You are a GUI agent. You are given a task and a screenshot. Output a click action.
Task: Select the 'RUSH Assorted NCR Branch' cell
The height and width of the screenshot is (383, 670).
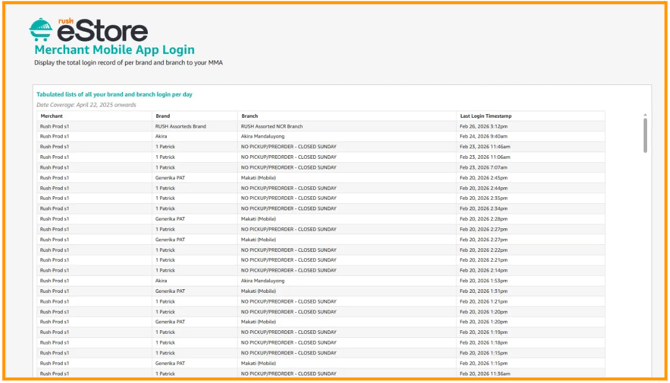point(272,127)
